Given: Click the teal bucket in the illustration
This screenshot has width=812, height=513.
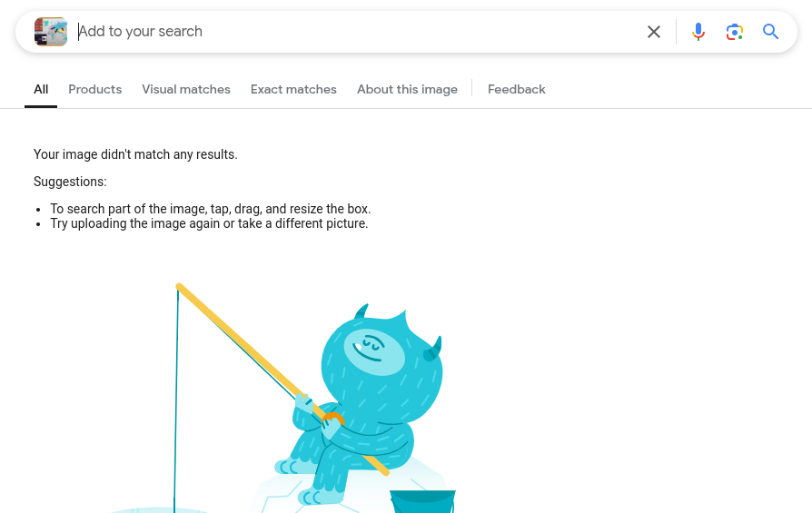Looking at the screenshot, I should coord(422,501).
